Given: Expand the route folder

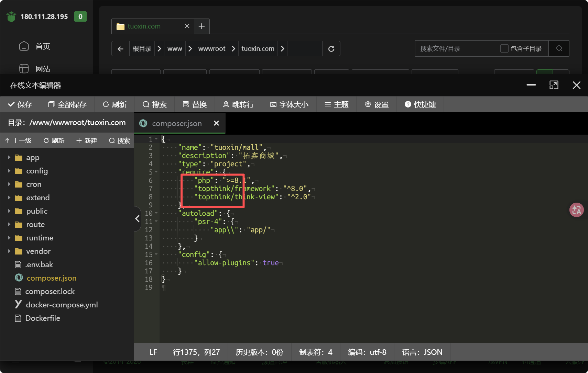Looking at the screenshot, I should click(9, 225).
